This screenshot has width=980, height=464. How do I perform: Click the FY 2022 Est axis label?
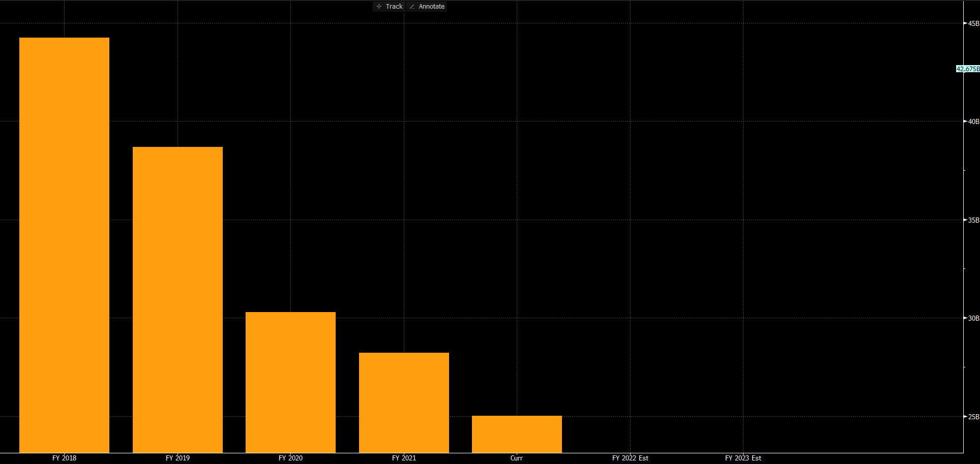click(x=630, y=458)
